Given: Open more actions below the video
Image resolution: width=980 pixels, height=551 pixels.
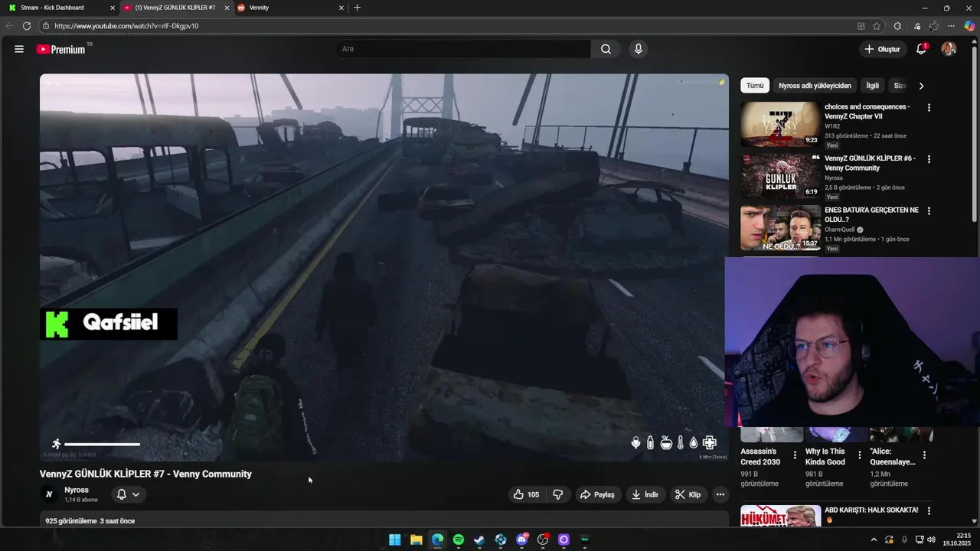Looking at the screenshot, I should pos(720,494).
